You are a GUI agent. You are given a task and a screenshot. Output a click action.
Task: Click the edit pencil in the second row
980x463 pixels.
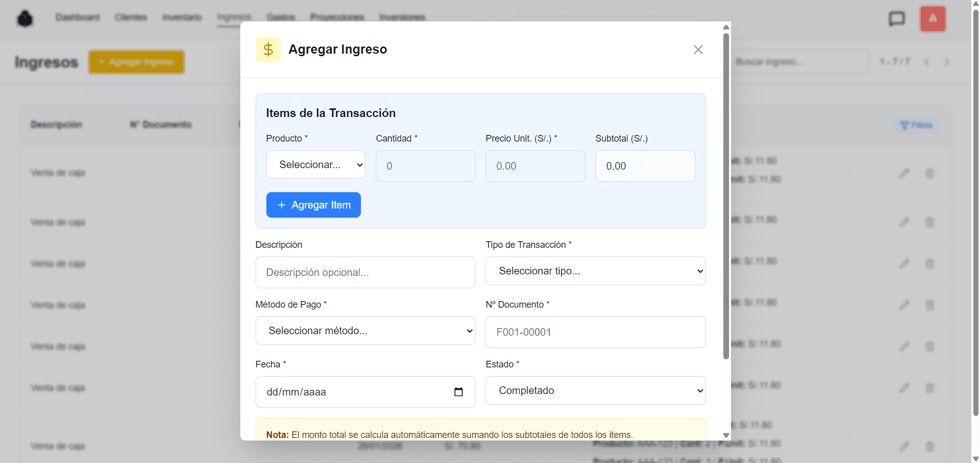[x=904, y=222]
